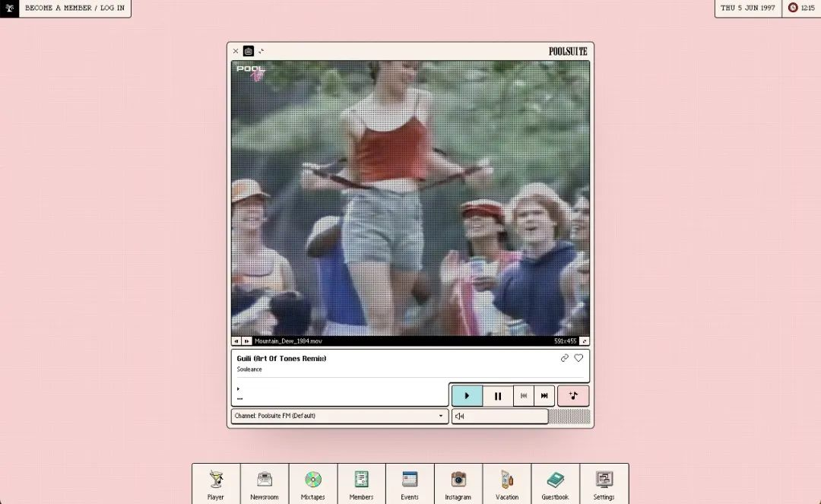Viewport: 821px width, 504px height.
Task: Click the video playback area
Action: [x=410, y=198]
